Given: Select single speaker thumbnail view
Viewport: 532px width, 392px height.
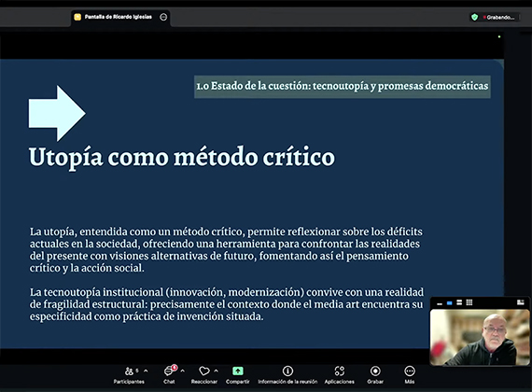Looking at the screenshot, I should click(x=450, y=302).
